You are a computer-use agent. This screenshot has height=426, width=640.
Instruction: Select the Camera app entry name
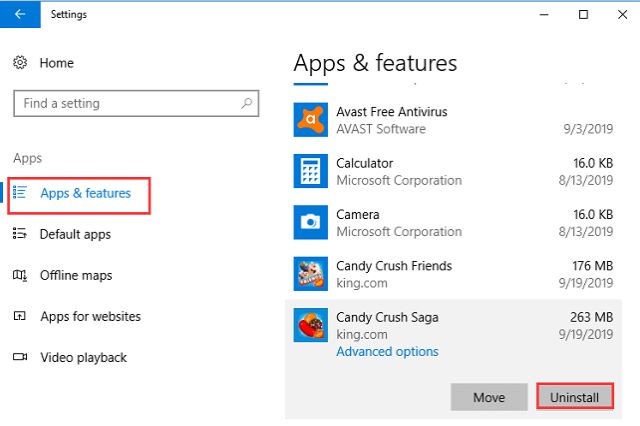[358, 215]
